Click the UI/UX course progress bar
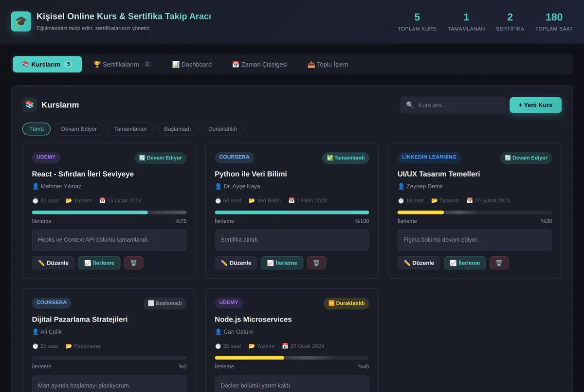This screenshot has height=392, width=584. [x=474, y=213]
